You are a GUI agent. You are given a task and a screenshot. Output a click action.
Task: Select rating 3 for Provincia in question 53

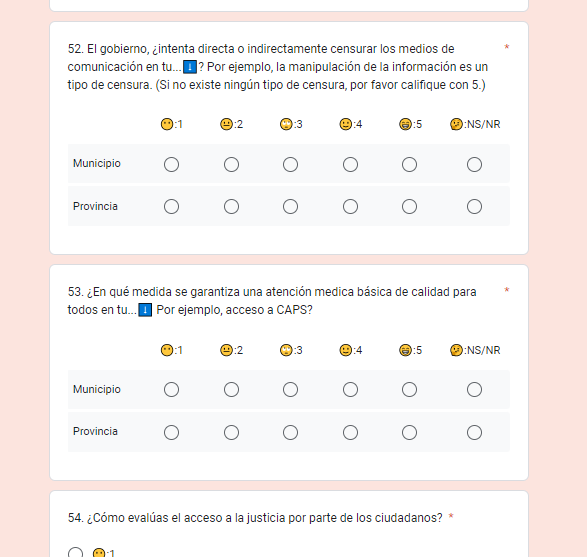coord(291,433)
